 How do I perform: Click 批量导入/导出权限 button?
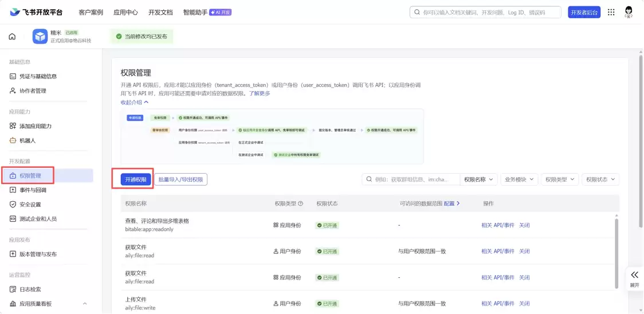[180, 179]
